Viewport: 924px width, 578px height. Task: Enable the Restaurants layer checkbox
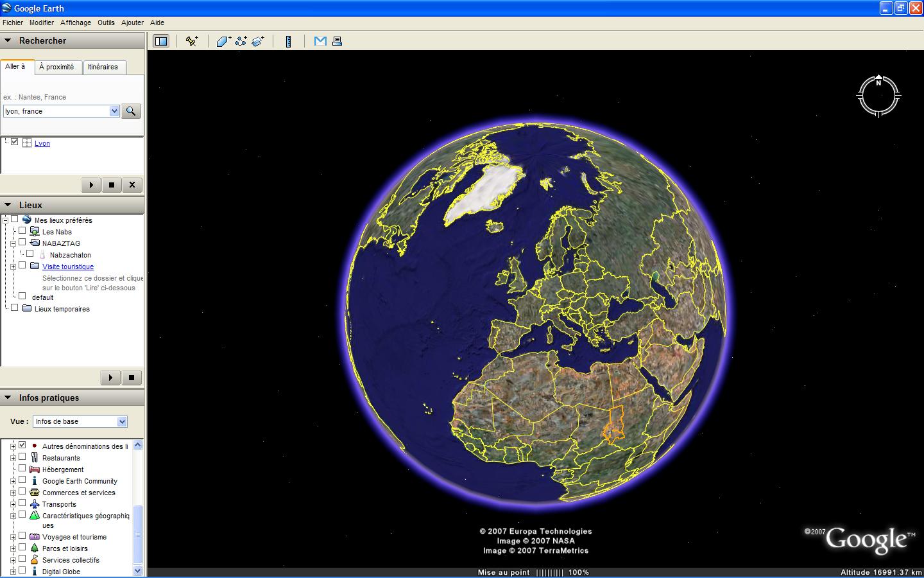tap(22, 457)
